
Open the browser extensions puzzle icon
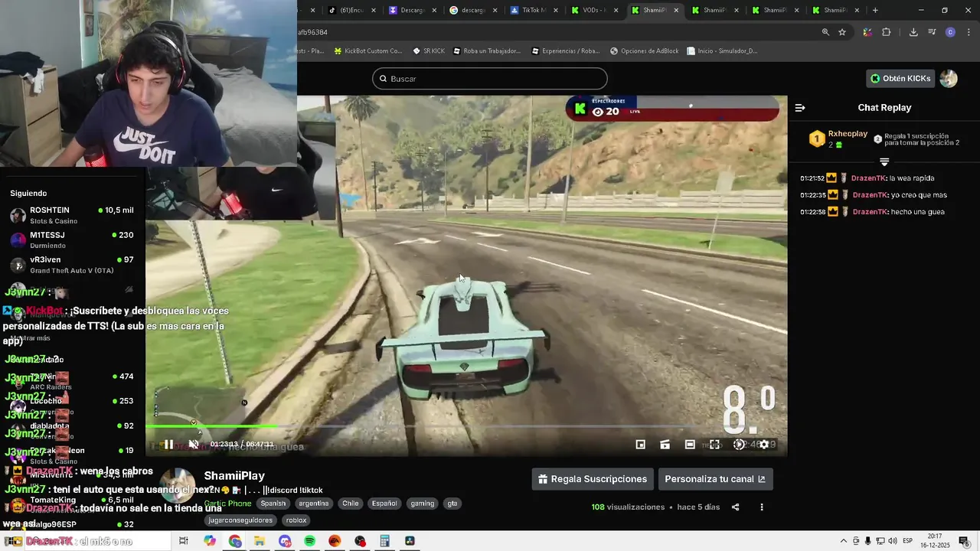(x=887, y=32)
